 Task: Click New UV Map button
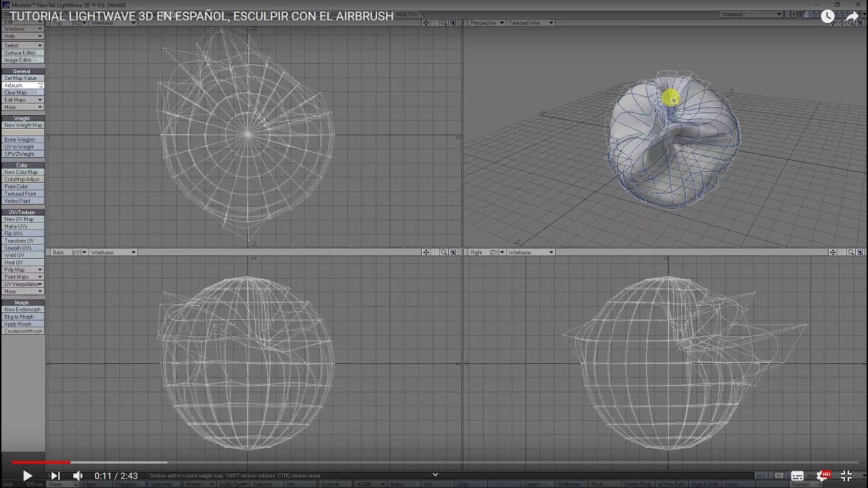tap(23, 219)
